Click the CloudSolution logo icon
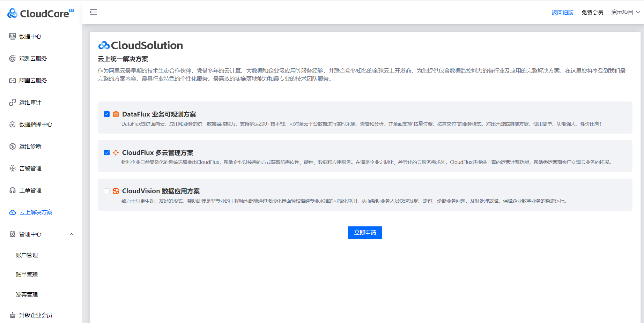Screen dimensions: 644x323 click(x=104, y=45)
